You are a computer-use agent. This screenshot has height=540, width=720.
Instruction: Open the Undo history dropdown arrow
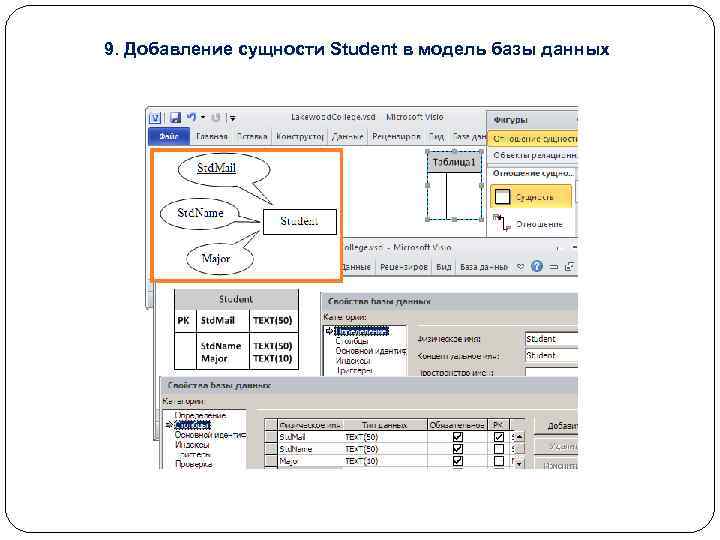(x=203, y=118)
